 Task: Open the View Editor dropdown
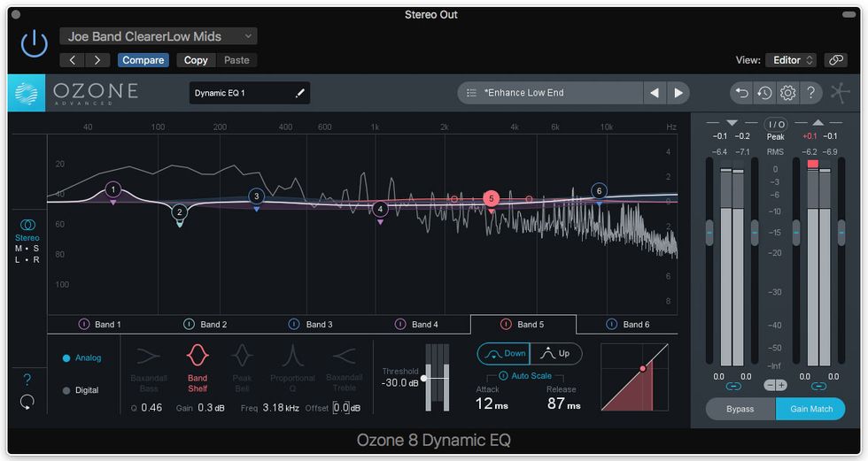pos(792,60)
